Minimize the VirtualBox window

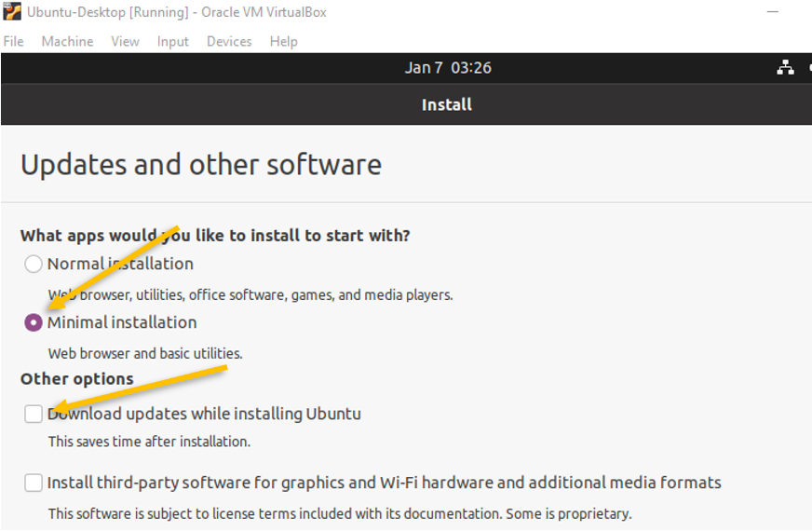click(773, 11)
